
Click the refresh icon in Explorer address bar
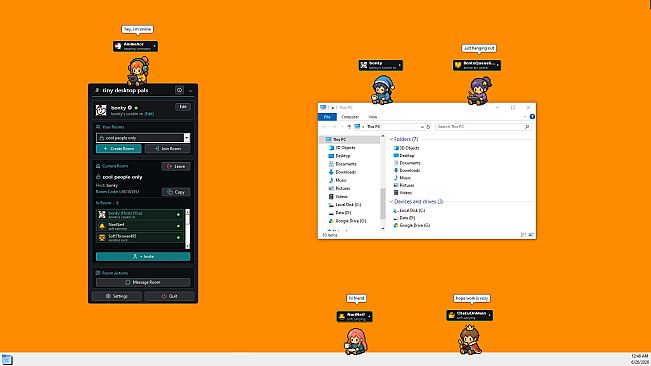tap(428, 127)
